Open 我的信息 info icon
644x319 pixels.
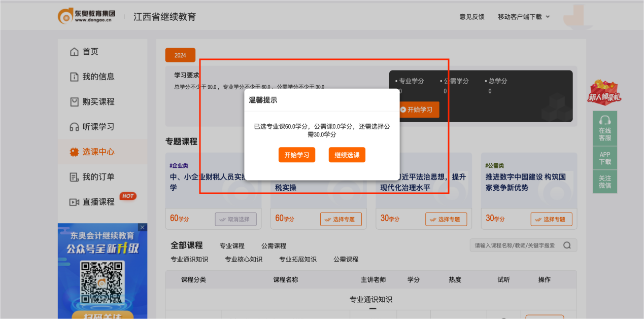pos(74,77)
